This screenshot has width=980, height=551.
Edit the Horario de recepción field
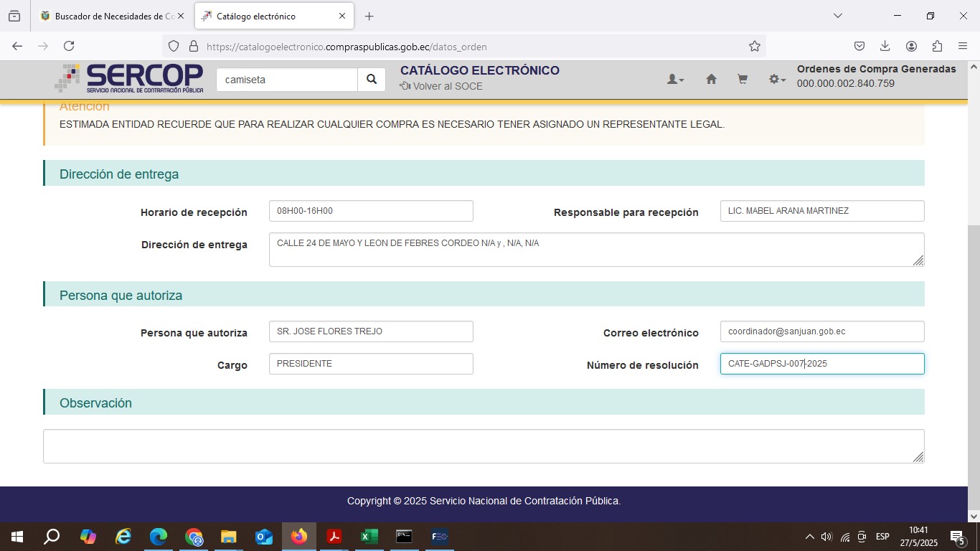tap(370, 211)
